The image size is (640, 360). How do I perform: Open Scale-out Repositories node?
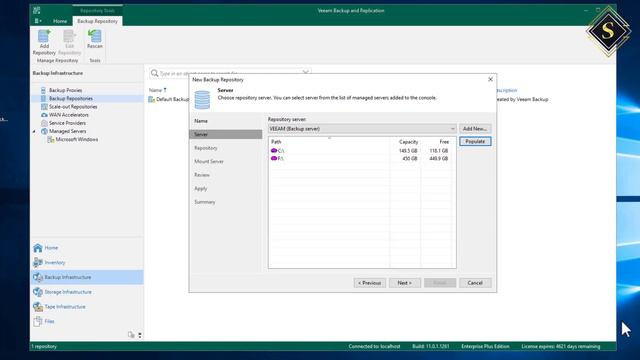[73, 107]
